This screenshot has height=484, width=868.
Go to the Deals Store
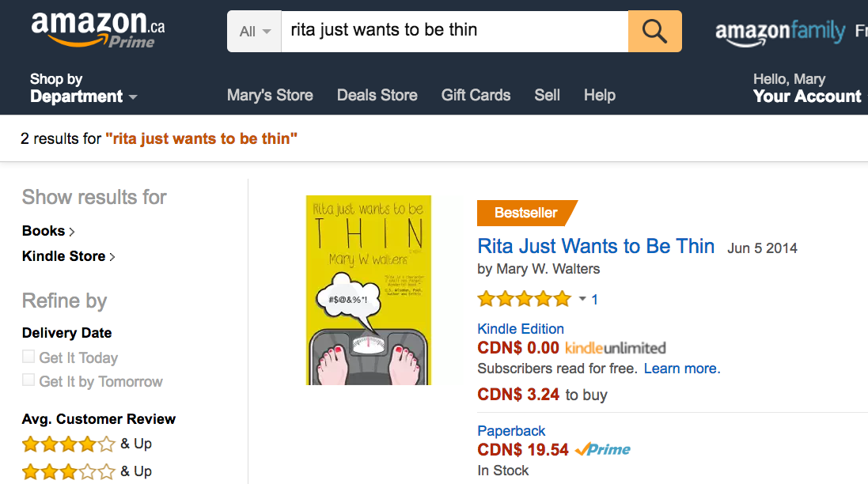pos(377,95)
